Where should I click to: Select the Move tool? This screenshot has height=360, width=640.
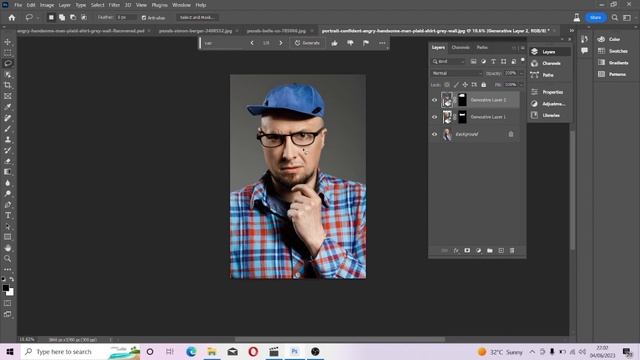pos(8,42)
